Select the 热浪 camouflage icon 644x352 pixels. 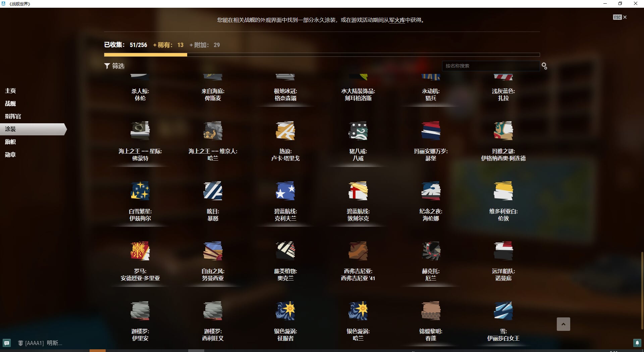[285, 131]
